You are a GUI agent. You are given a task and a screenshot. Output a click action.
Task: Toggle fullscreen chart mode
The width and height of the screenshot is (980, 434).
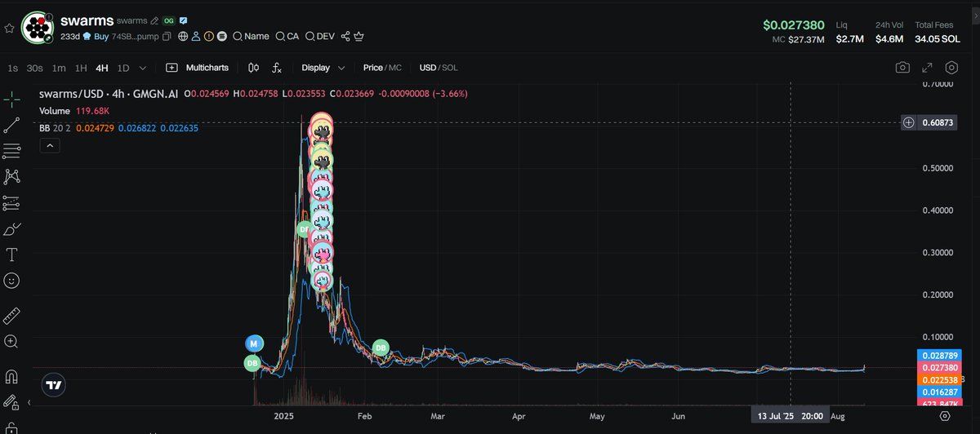(927, 68)
